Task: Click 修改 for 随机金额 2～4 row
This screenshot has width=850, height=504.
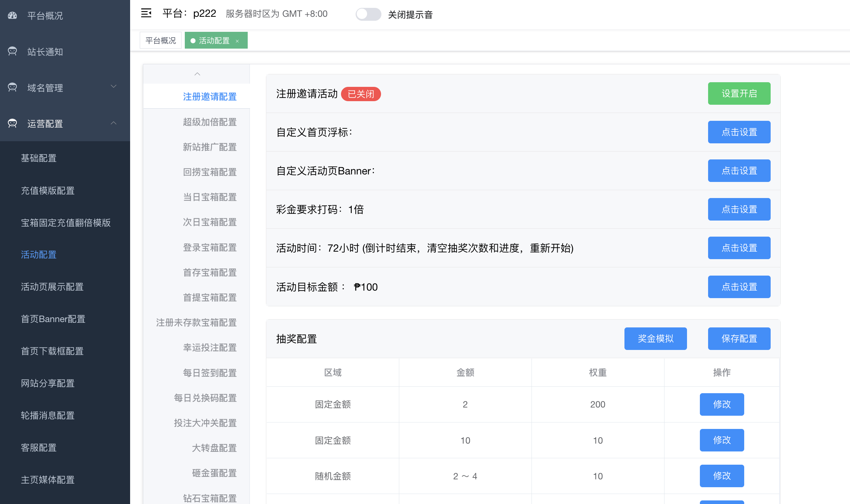Action: pos(722,476)
